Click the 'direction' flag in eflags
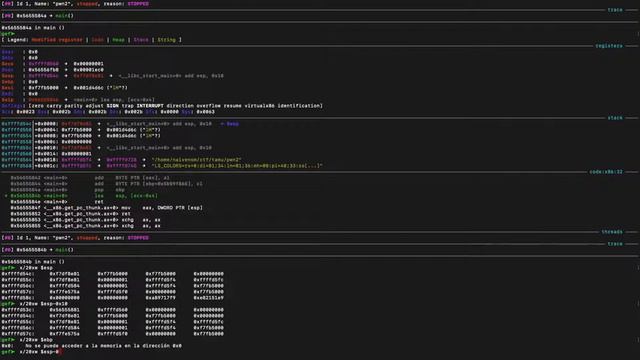The image size is (640, 360). [x=180, y=106]
